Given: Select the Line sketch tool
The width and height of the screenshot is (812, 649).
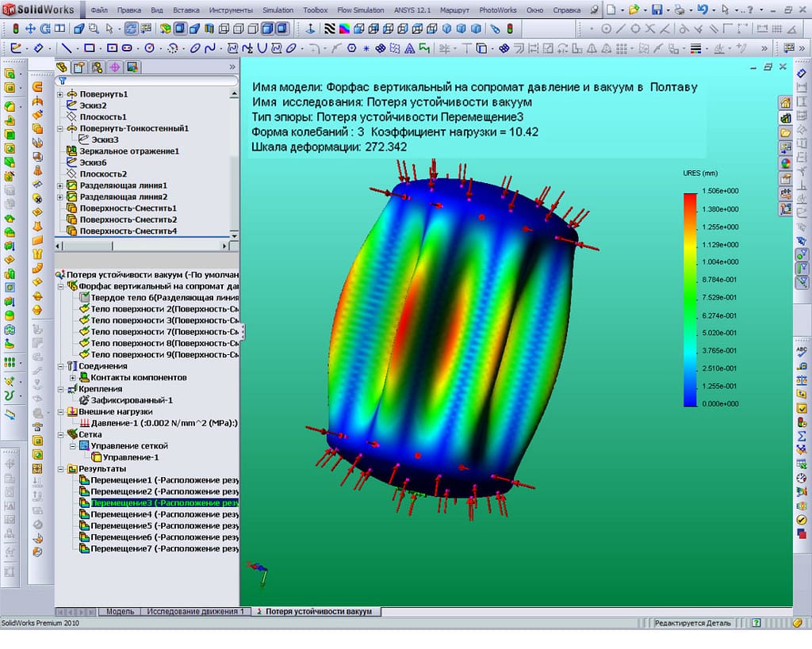Looking at the screenshot, I should [x=66, y=48].
